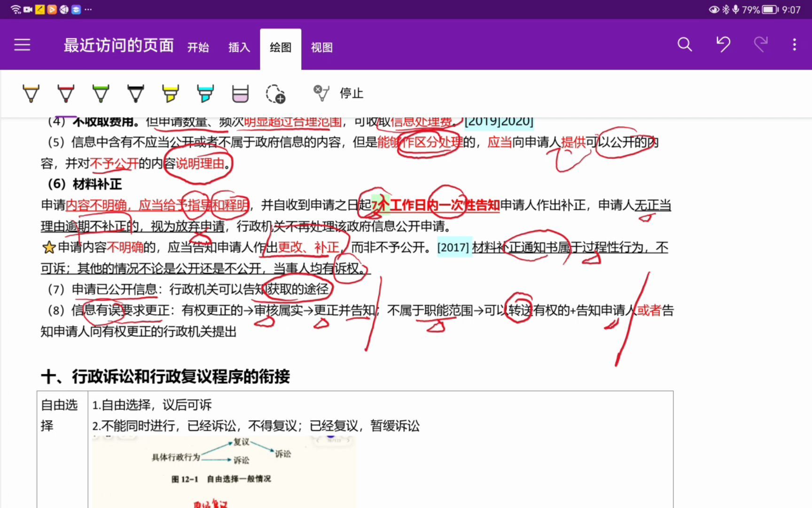Viewport: 812px width, 508px height.
Task: Switch to the 插入 tab
Action: [239, 47]
